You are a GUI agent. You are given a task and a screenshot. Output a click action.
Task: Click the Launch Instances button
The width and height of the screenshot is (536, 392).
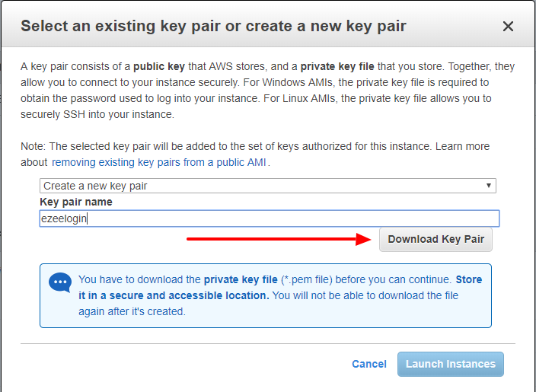click(450, 364)
